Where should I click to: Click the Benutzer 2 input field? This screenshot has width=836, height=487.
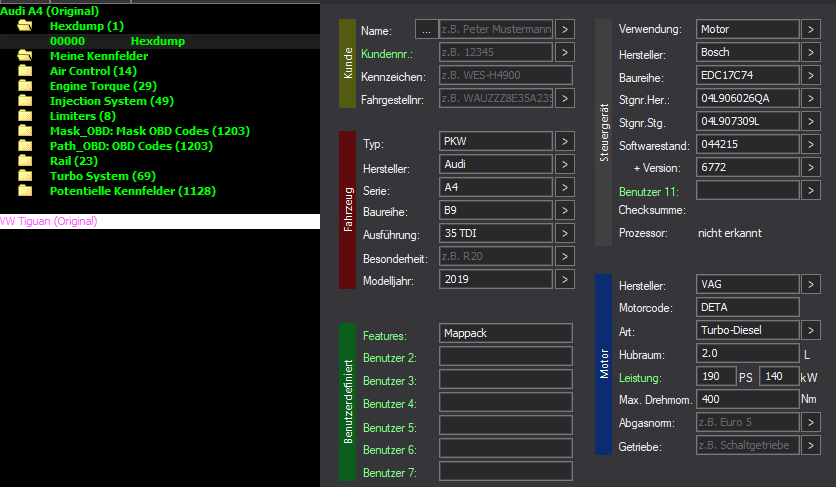pyautogui.click(x=505, y=356)
